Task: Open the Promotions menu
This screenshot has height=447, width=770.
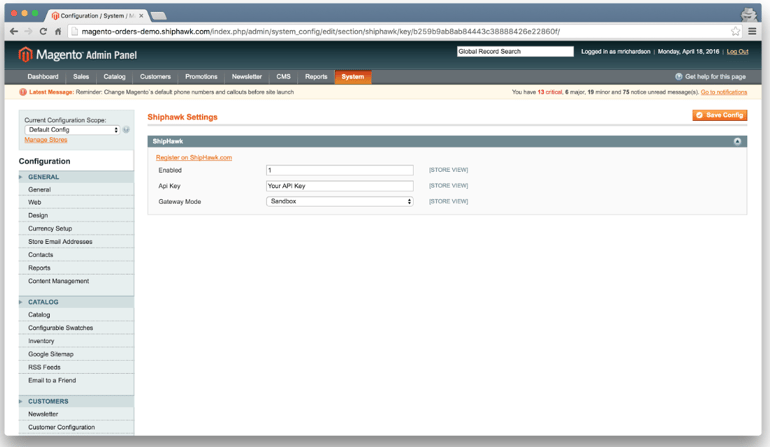Action: [201, 77]
